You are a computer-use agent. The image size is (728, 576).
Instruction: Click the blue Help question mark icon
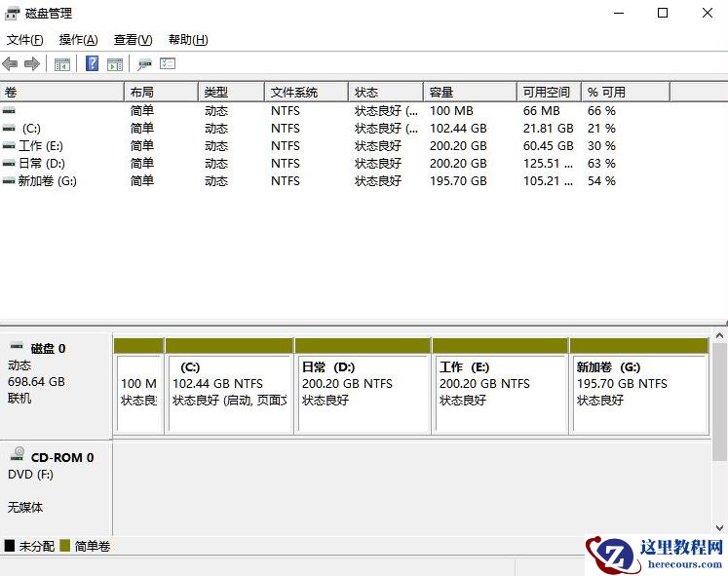pyautogui.click(x=93, y=63)
